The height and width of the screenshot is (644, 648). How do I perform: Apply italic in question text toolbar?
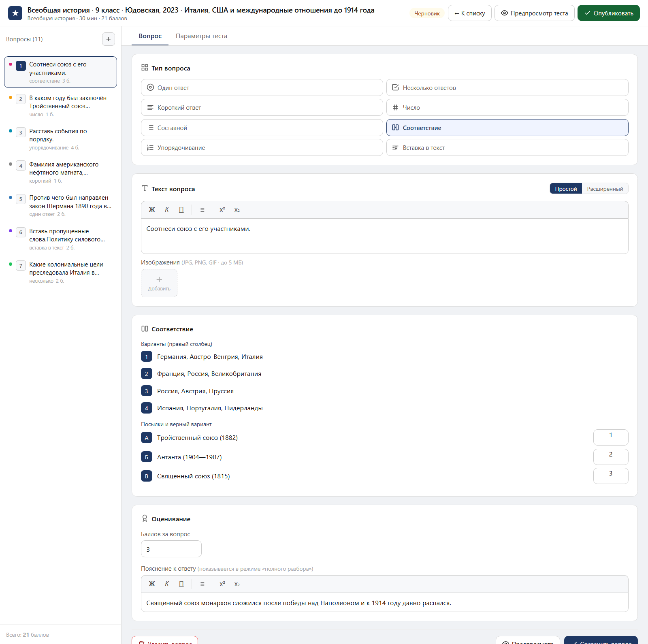click(x=167, y=210)
